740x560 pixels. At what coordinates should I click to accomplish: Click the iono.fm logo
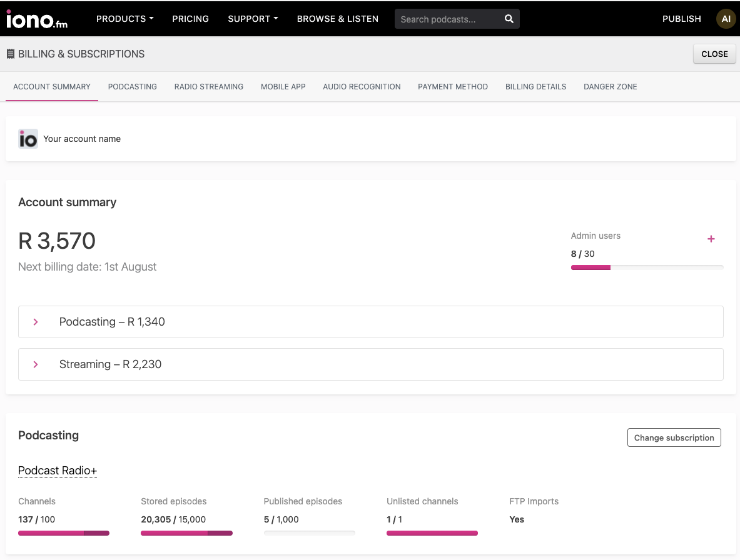pos(37,19)
